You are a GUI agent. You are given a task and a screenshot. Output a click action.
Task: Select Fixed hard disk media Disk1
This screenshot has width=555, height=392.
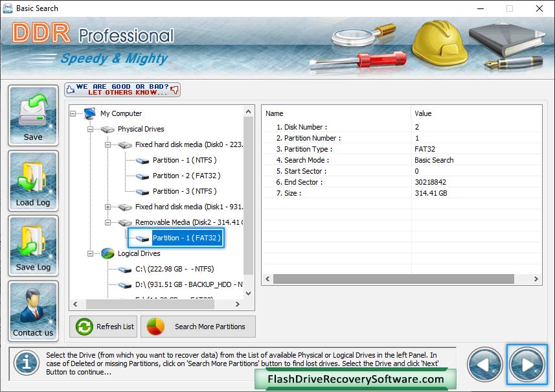click(x=189, y=207)
